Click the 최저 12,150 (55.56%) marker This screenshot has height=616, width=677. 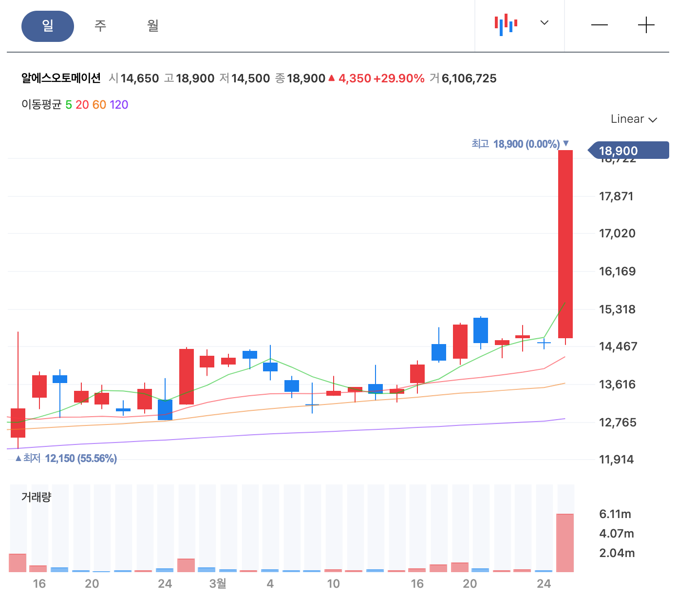coord(66,458)
